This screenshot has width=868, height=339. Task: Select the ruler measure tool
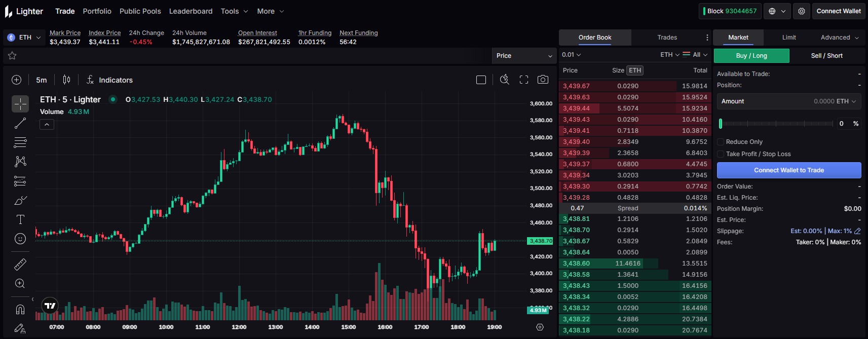coord(20,265)
